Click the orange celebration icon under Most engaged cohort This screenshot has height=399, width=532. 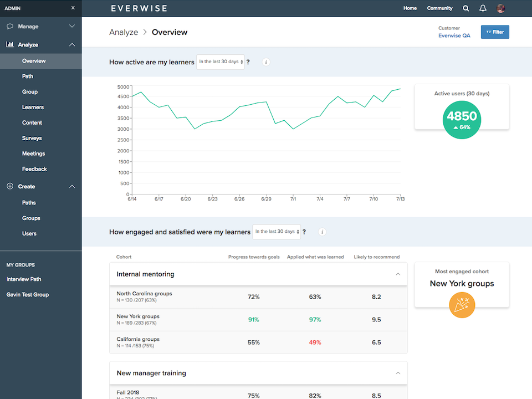pos(462,305)
